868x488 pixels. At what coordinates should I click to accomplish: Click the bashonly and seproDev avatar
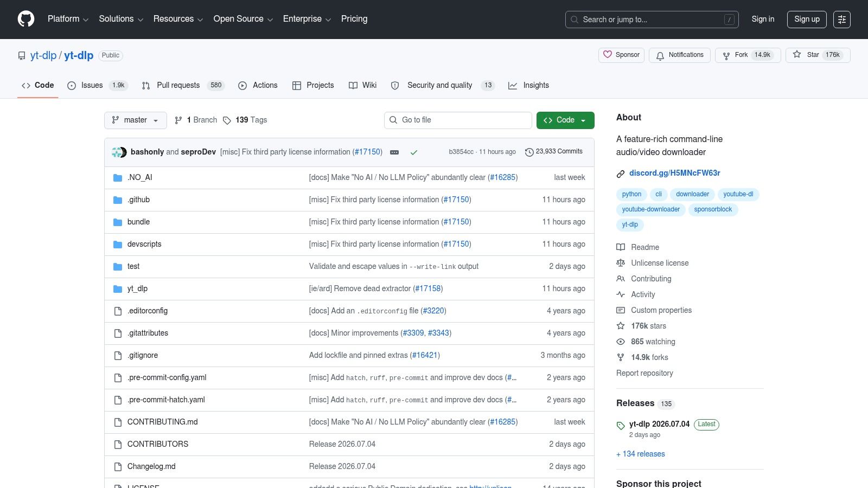pyautogui.click(x=119, y=152)
